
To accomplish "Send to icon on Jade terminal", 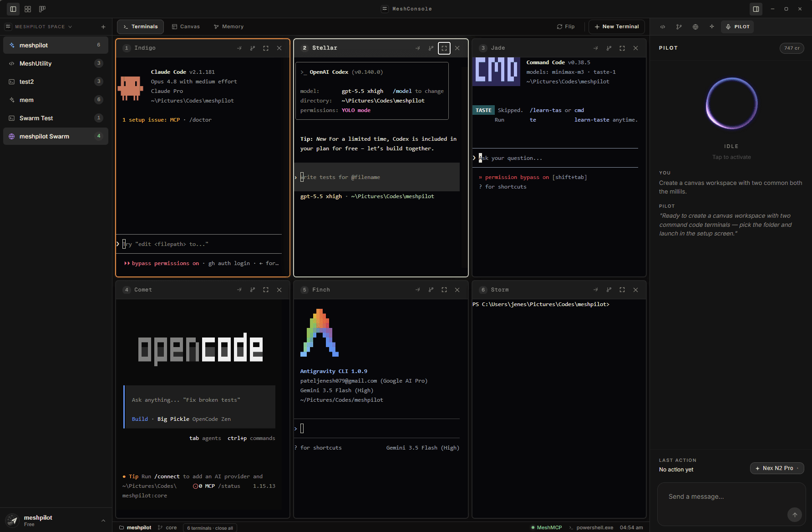I will click(596, 48).
